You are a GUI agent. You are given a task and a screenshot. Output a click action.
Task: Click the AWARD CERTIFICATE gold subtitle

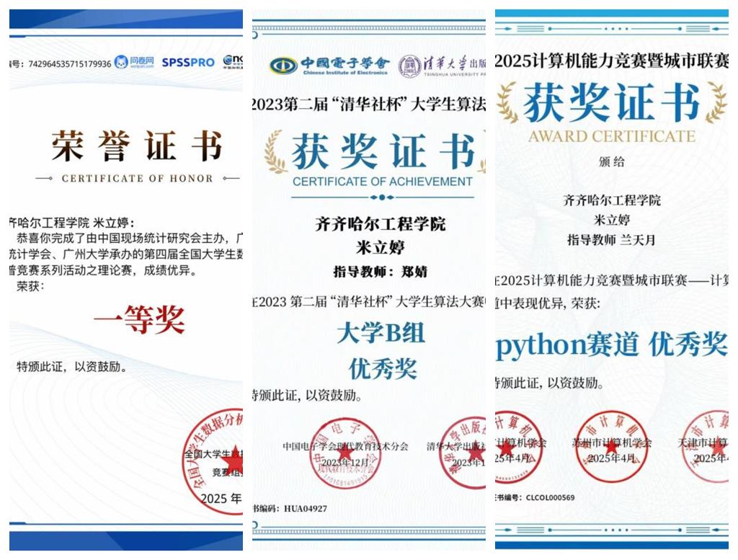(611, 136)
